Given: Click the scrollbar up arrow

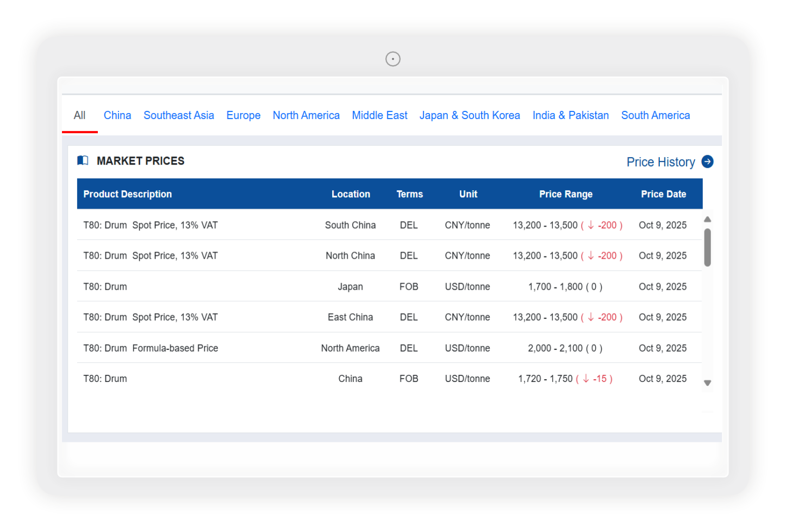Looking at the screenshot, I should tap(707, 220).
